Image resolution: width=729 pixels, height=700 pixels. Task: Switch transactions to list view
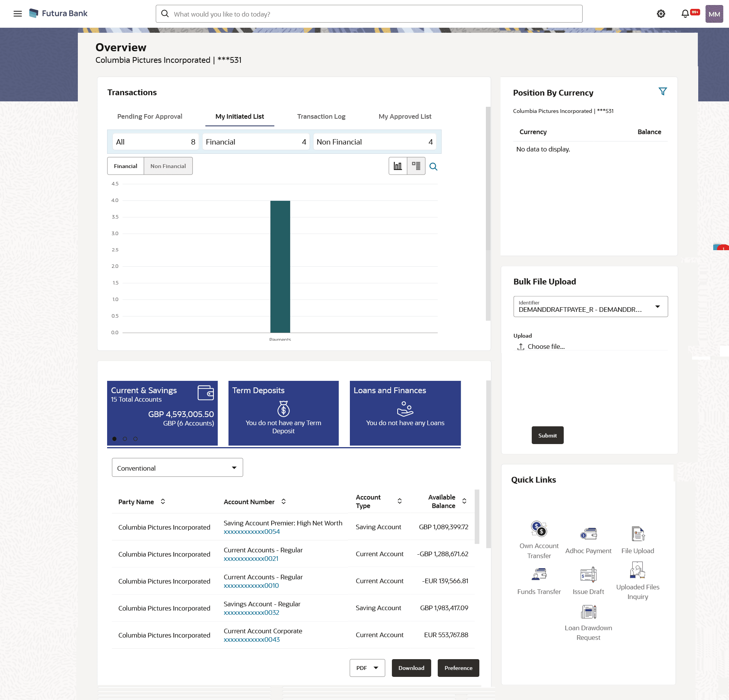pyautogui.click(x=416, y=166)
